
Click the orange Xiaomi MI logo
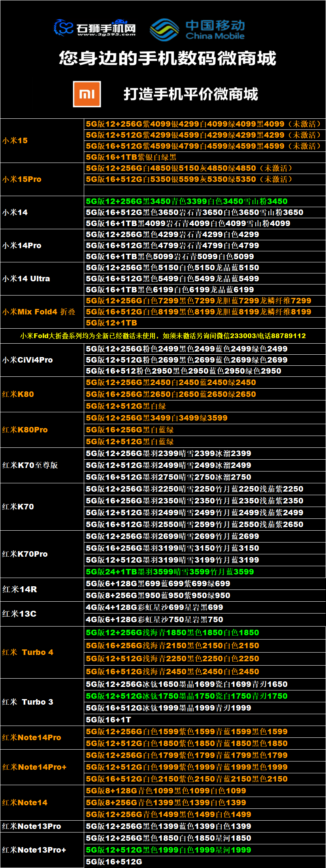coord(87,94)
